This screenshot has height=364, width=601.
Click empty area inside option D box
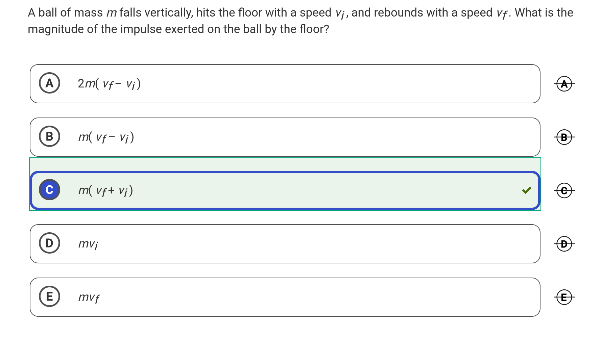point(304,244)
